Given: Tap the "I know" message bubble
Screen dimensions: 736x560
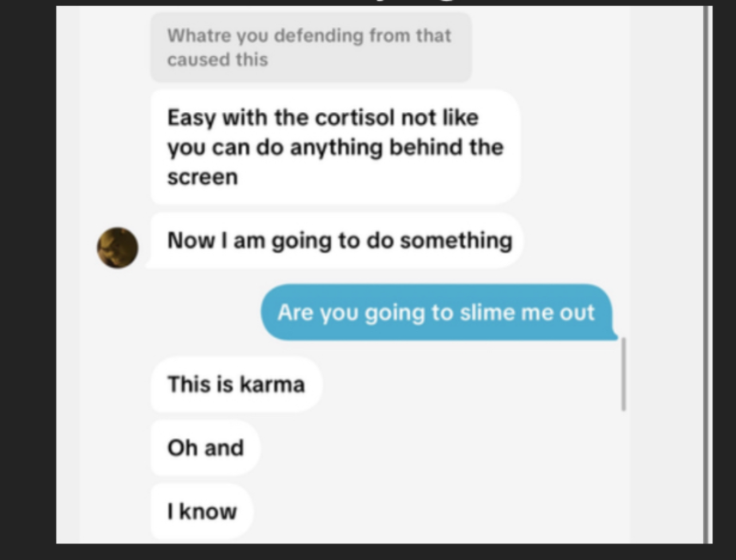Looking at the screenshot, I should 202,511.
